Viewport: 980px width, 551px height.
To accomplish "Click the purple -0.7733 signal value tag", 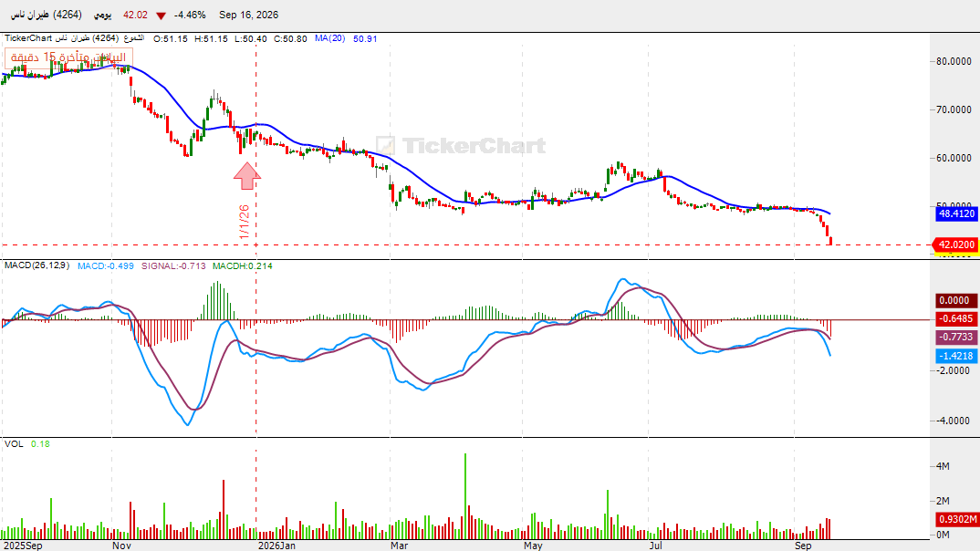I will [x=957, y=337].
